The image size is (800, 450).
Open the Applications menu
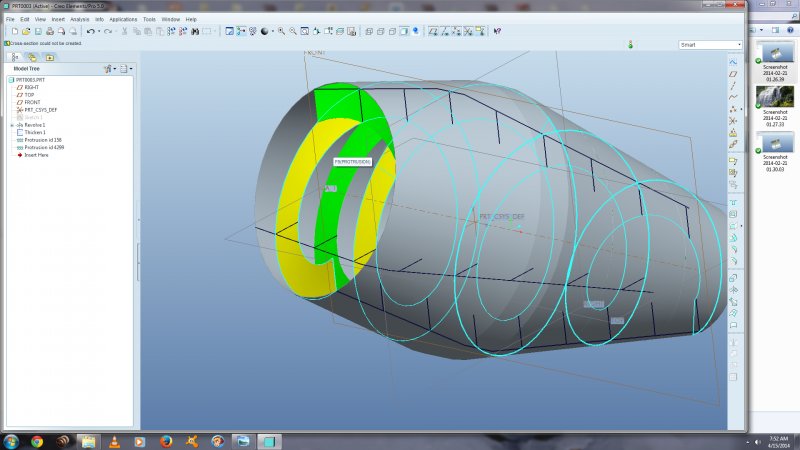[x=123, y=19]
